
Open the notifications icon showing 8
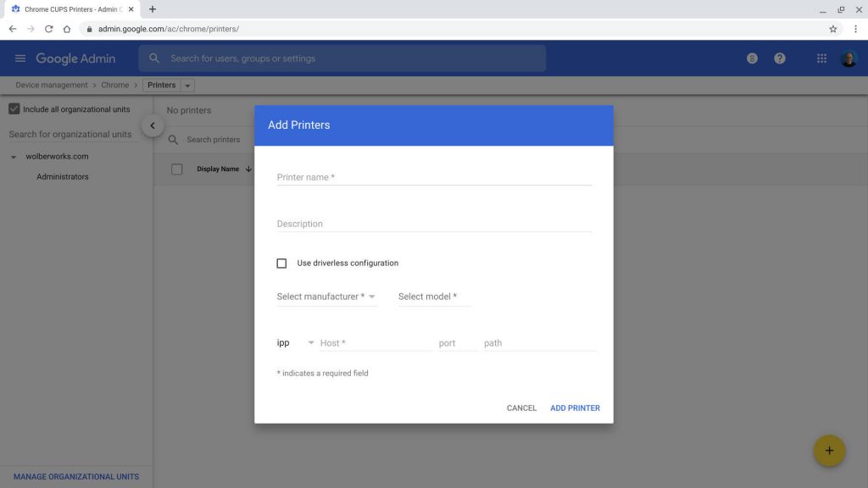[x=751, y=58]
